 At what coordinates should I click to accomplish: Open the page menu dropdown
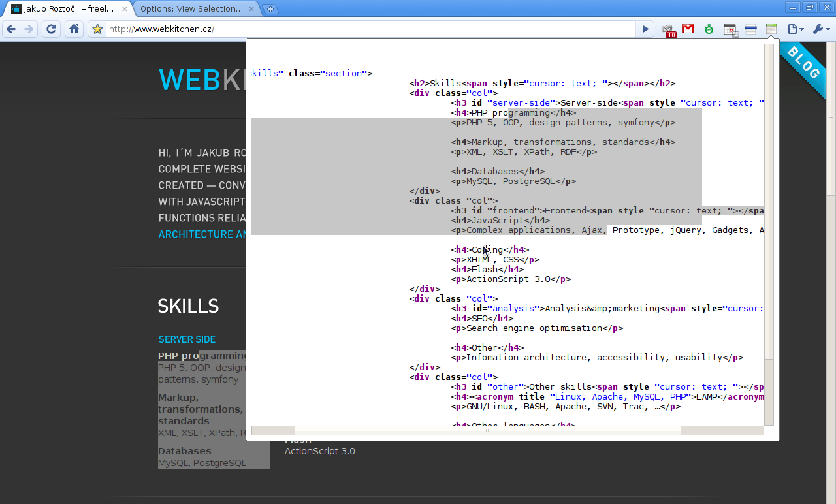795,29
